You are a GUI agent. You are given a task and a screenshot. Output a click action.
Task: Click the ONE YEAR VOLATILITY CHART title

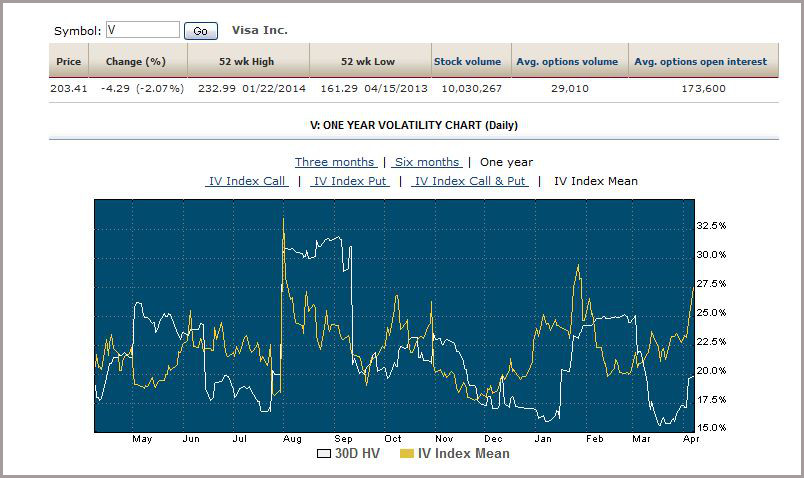click(x=414, y=125)
